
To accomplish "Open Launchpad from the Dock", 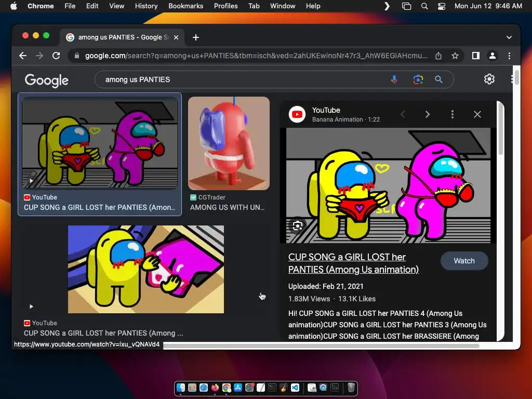I will tap(192, 388).
